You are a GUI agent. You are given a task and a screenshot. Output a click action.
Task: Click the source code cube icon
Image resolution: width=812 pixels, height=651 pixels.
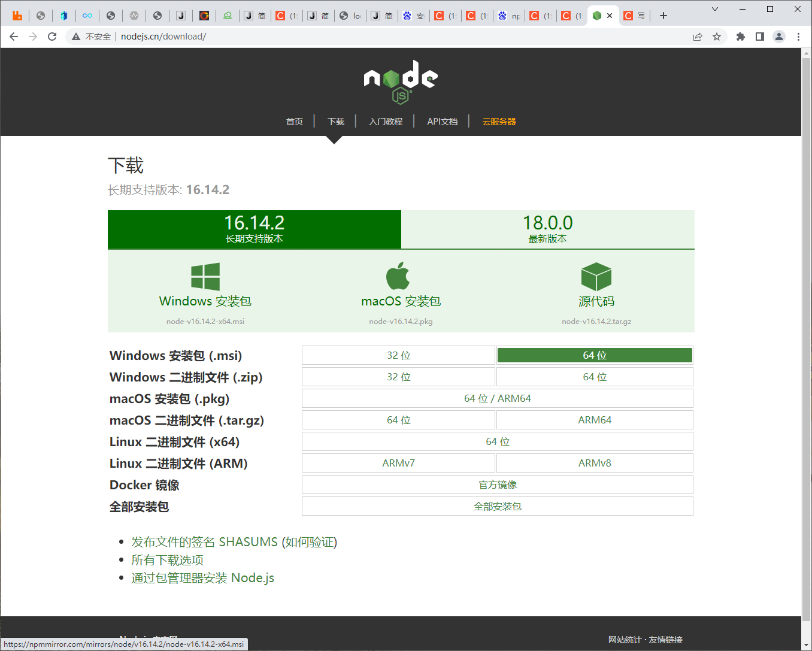(596, 277)
